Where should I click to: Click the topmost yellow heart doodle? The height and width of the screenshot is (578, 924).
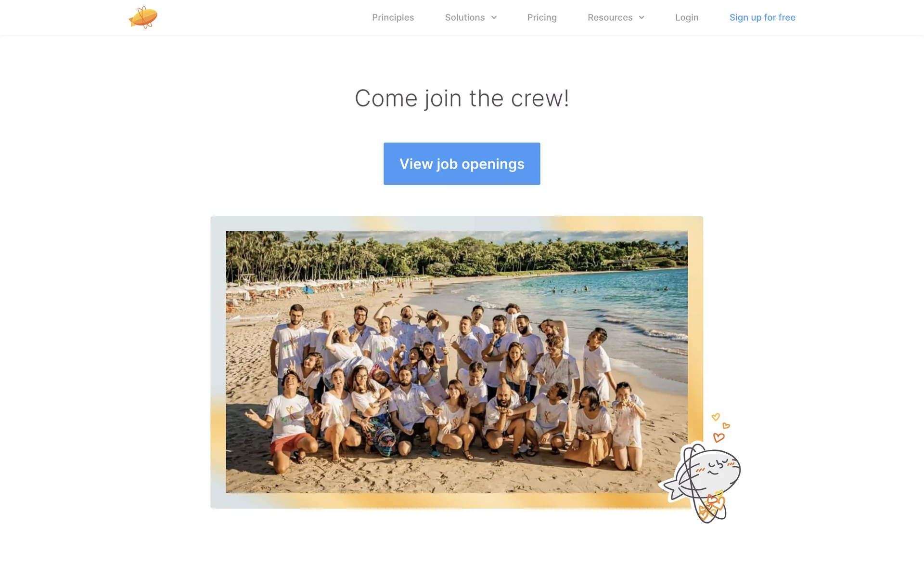pos(716,417)
